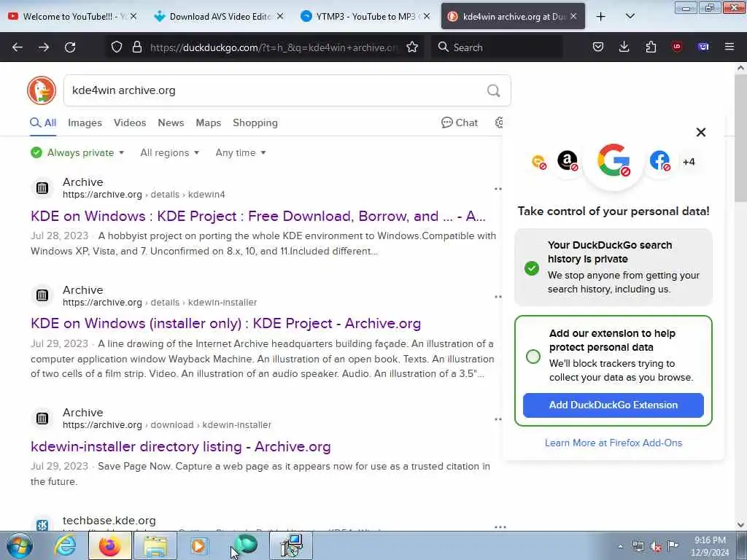Open the purple extension icon in toolbar

pos(703,47)
